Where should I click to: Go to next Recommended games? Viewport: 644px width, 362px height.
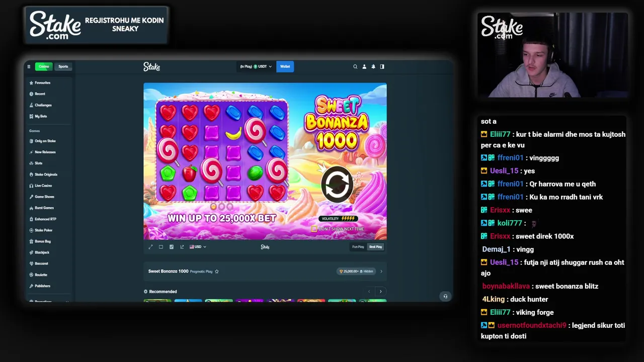380,292
